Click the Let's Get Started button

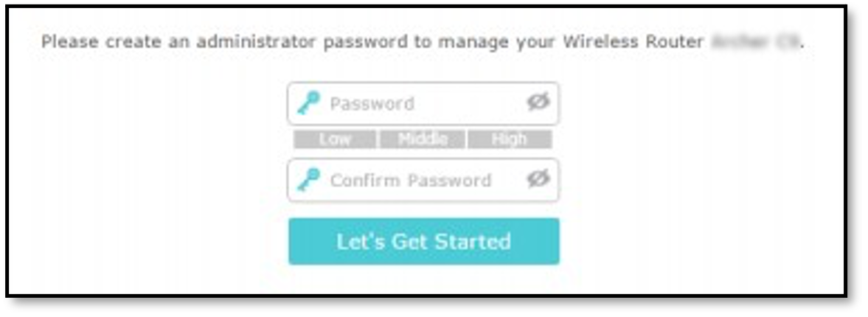(424, 241)
